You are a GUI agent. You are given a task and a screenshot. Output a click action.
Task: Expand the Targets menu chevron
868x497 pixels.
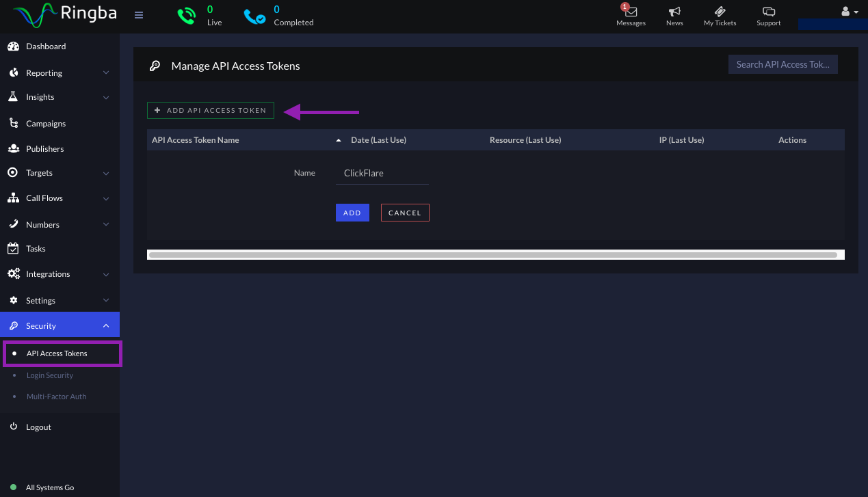point(106,174)
